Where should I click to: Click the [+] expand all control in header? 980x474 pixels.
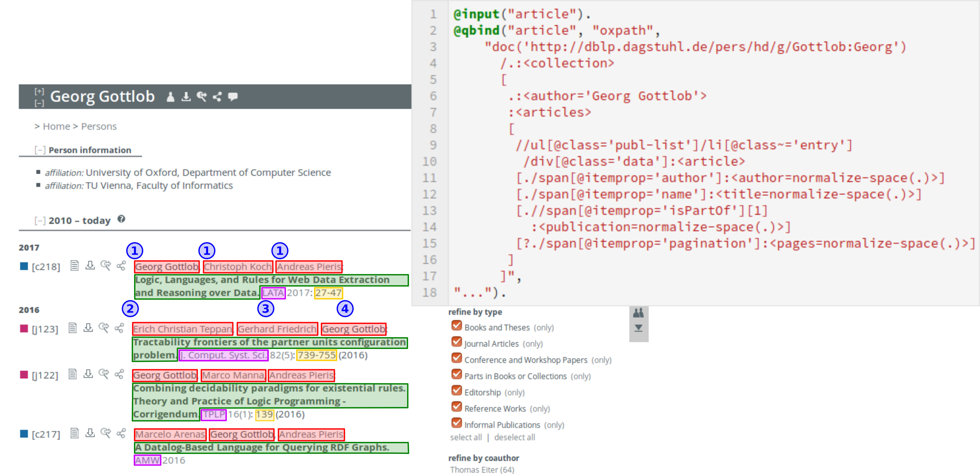click(x=39, y=91)
